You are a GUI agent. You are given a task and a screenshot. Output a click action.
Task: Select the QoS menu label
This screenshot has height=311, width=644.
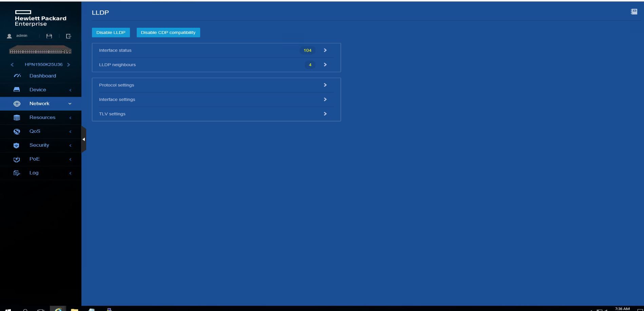coord(35,131)
